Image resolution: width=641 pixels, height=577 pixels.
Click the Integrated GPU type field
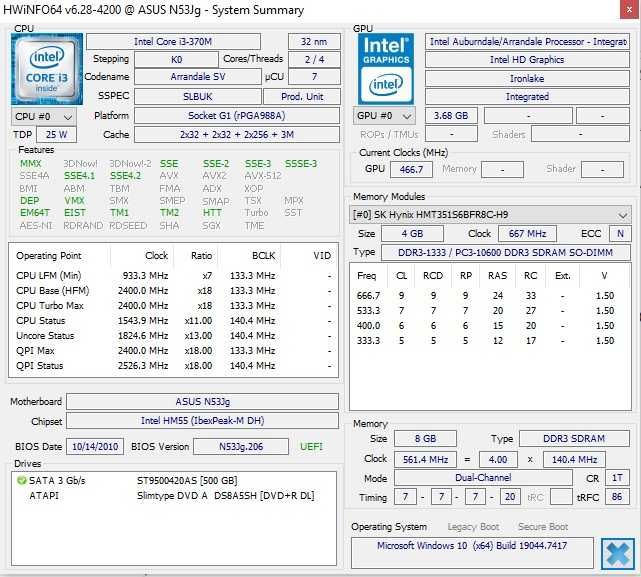coord(527,97)
